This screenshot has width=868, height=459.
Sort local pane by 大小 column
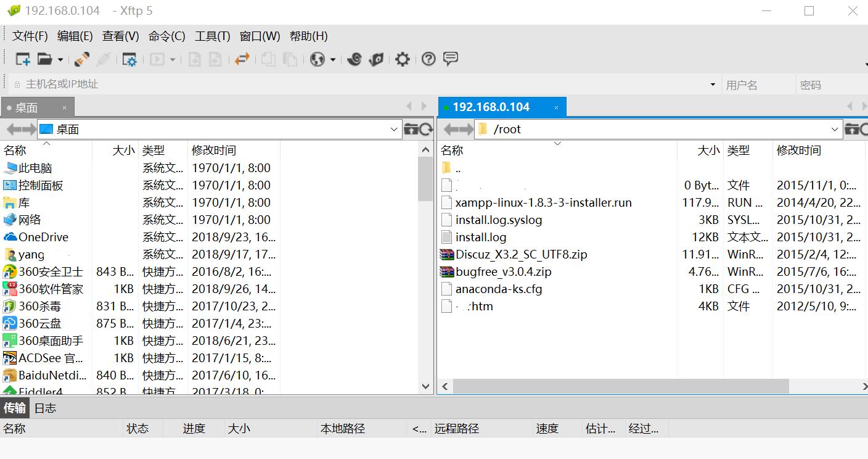[116, 150]
